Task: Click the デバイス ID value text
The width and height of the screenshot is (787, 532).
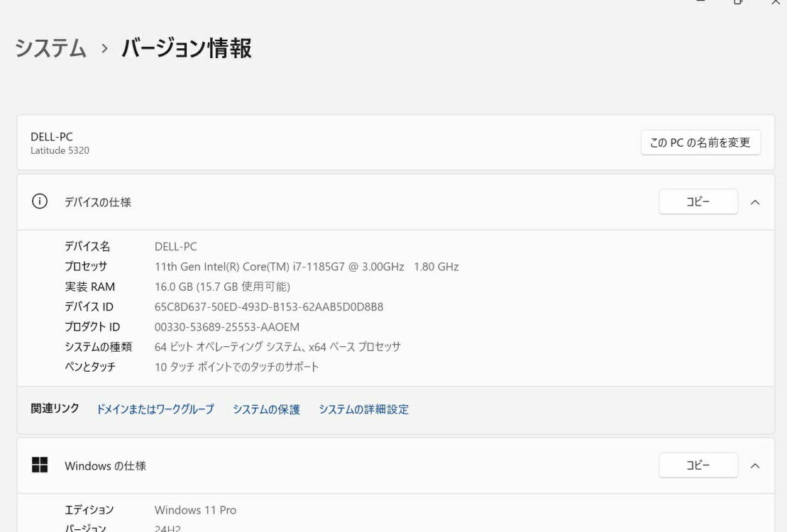Action: (269, 307)
